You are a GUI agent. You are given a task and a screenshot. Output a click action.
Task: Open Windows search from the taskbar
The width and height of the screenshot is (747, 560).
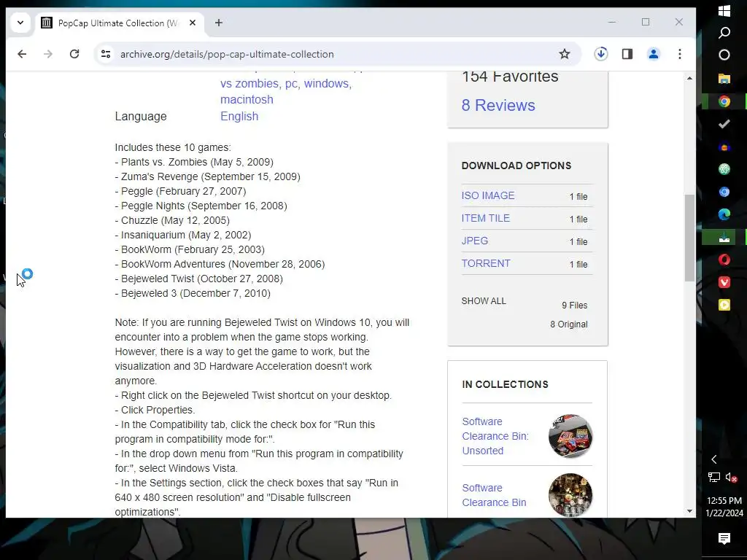coord(724,32)
